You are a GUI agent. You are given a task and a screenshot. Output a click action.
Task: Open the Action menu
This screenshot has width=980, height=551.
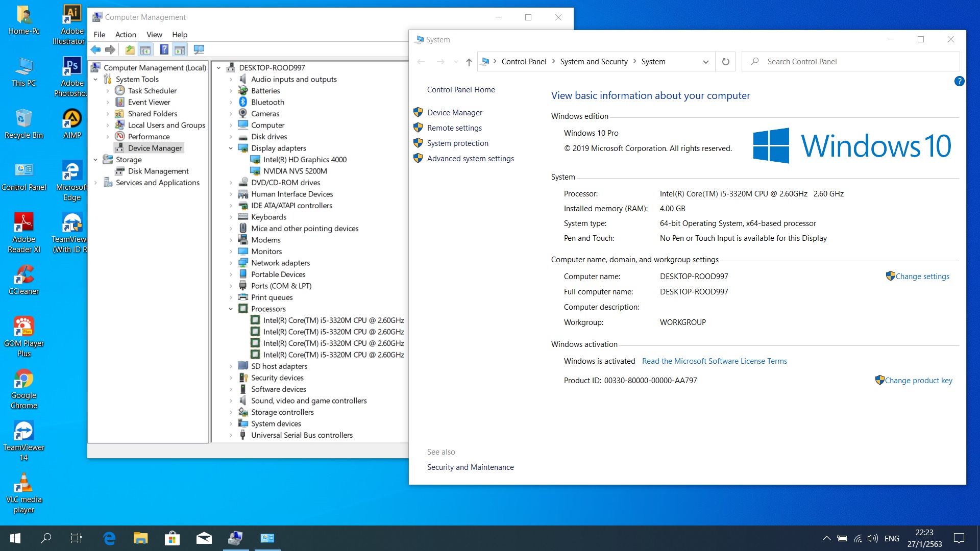click(x=126, y=35)
